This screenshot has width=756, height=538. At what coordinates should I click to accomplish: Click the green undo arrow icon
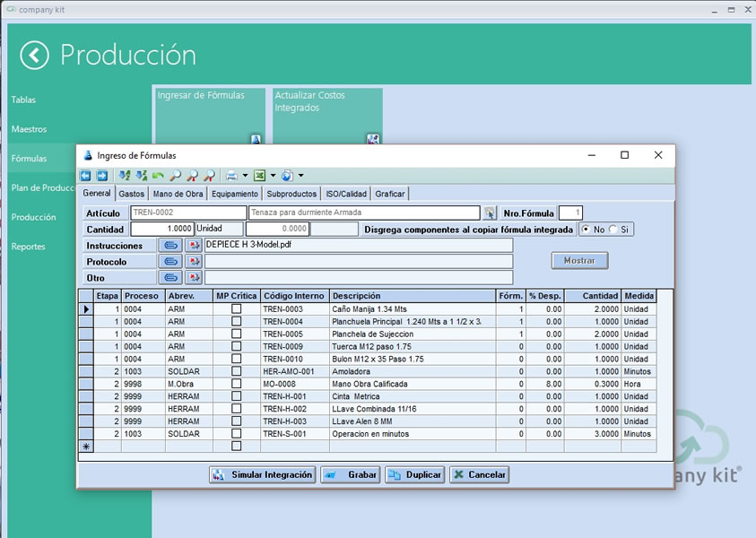pos(158,176)
